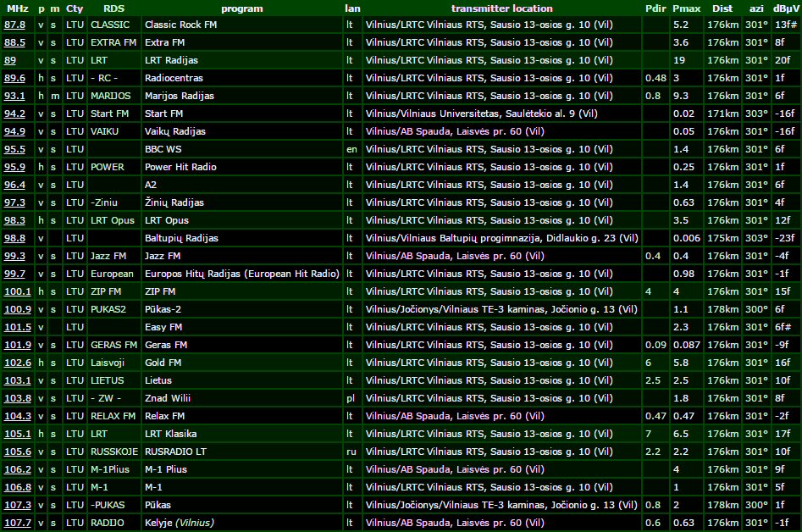This screenshot has height=532, width=802.
Task: Click the azi column header
Action: pos(756,8)
